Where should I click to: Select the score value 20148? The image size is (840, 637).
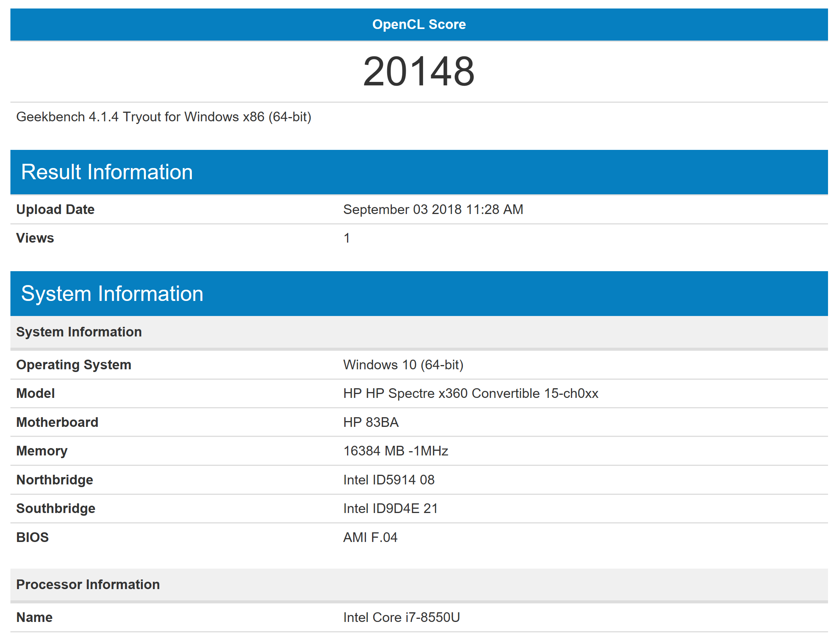pyautogui.click(x=419, y=71)
